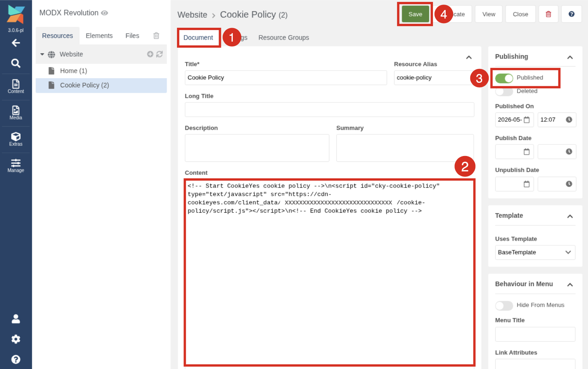Collapse the document fields section chevron

click(469, 57)
